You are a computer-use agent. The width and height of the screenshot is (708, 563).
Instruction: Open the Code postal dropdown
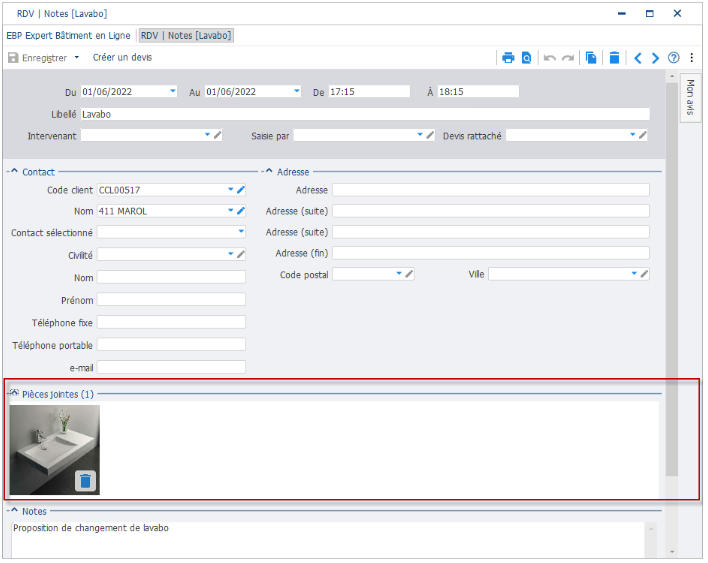coord(399,274)
